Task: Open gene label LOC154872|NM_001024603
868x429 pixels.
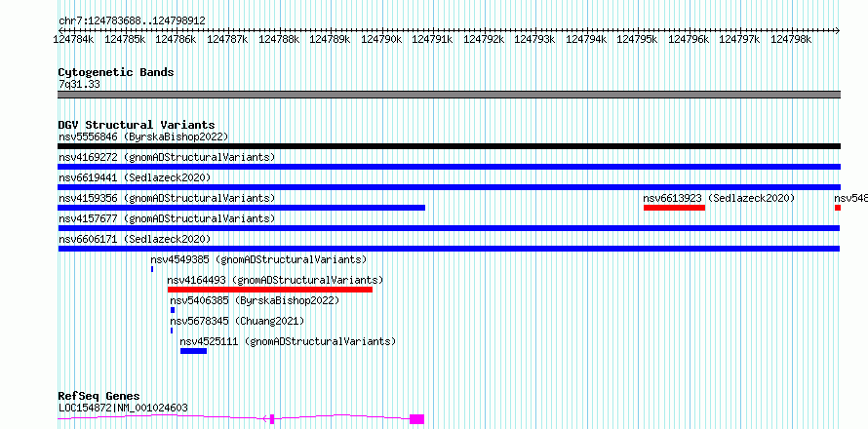Action: (x=123, y=408)
